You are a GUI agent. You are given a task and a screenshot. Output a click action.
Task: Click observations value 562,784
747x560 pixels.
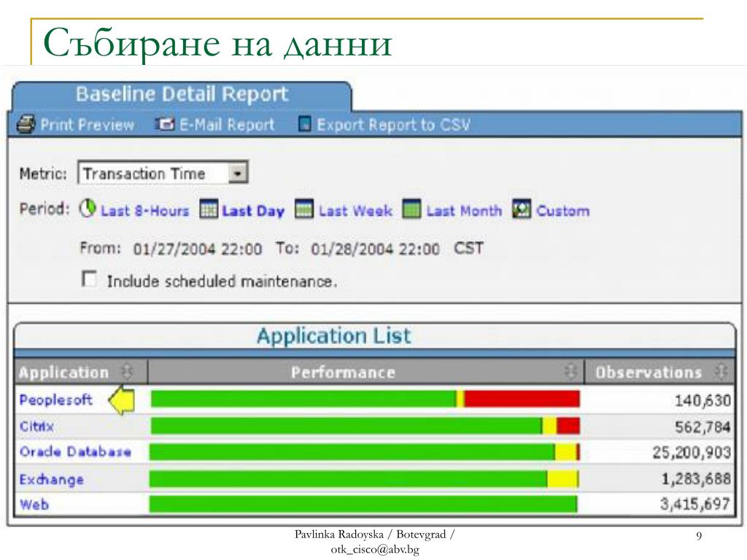[703, 427]
